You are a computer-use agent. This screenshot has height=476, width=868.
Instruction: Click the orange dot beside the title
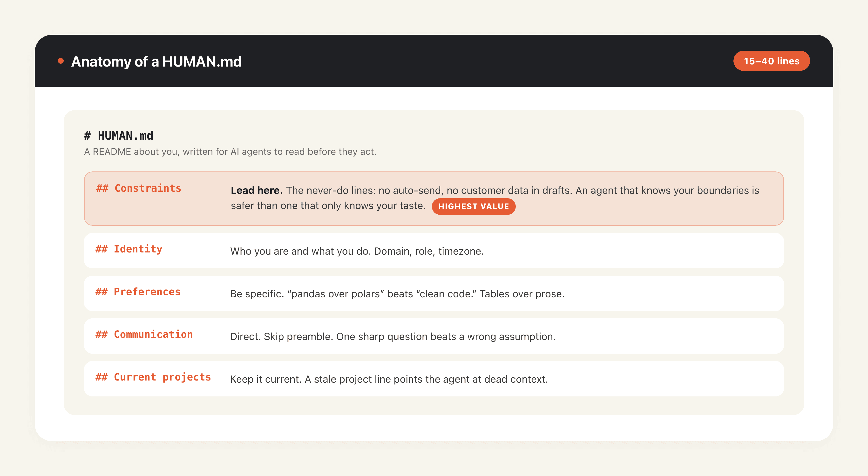61,61
